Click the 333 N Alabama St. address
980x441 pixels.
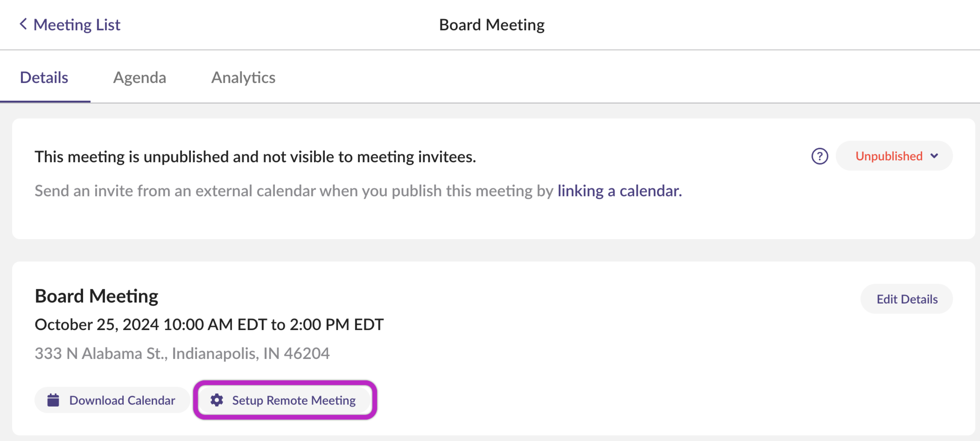tap(182, 353)
